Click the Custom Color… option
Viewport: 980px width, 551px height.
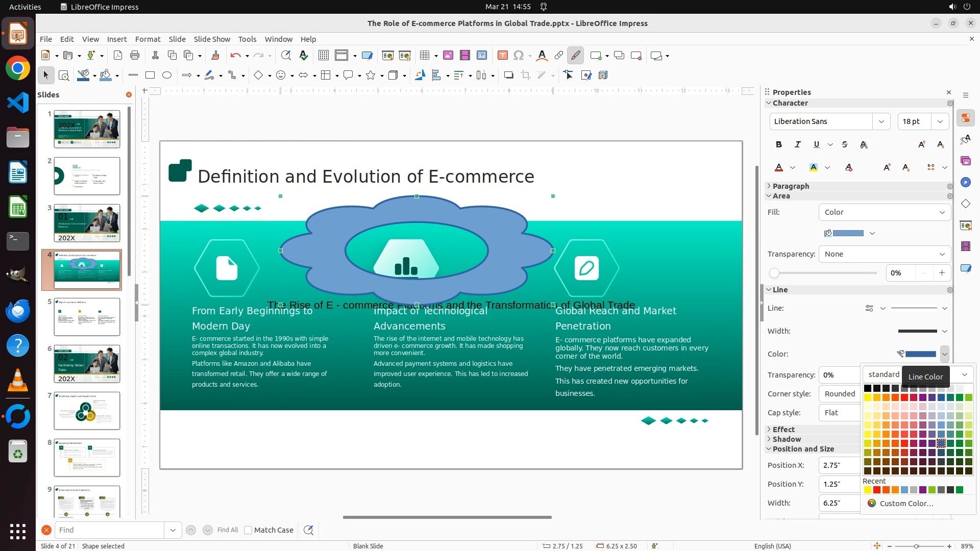point(906,504)
